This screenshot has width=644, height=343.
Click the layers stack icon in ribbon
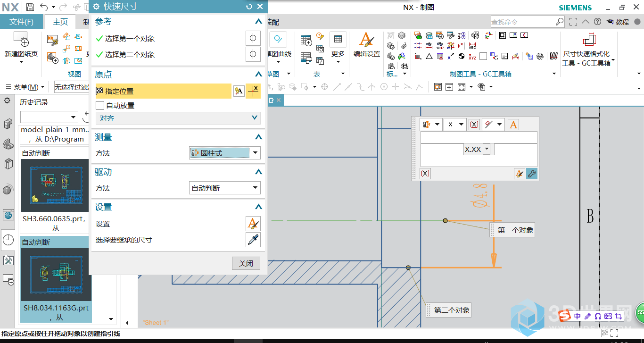pos(402,35)
